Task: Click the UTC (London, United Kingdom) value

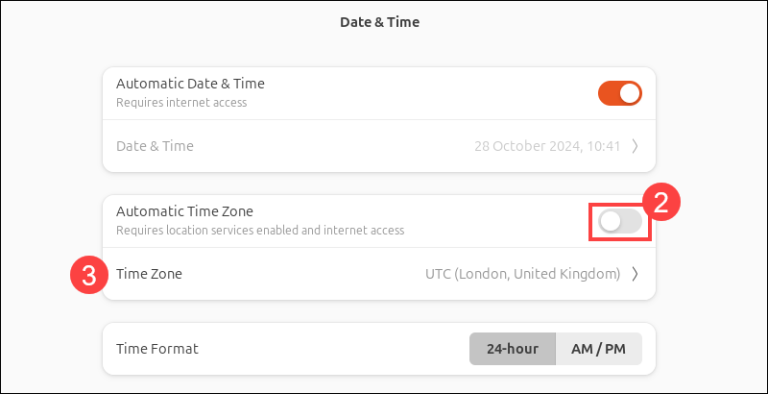Action: [x=523, y=274]
